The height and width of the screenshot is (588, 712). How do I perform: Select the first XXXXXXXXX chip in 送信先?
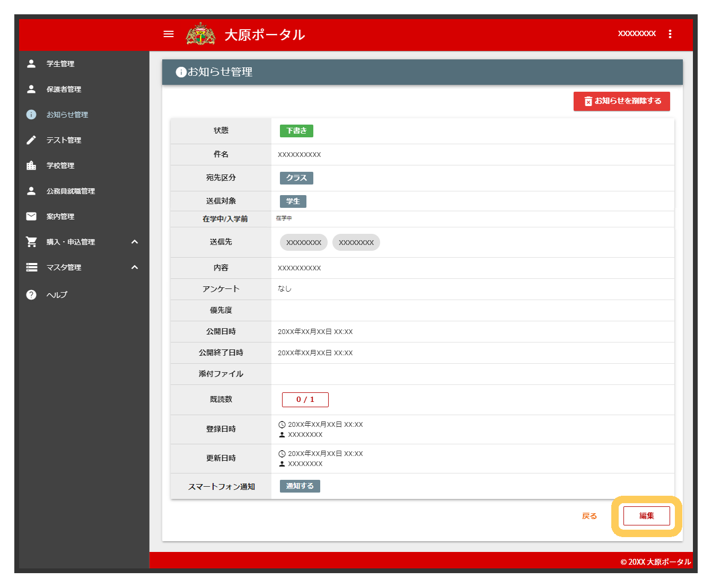[x=304, y=242]
